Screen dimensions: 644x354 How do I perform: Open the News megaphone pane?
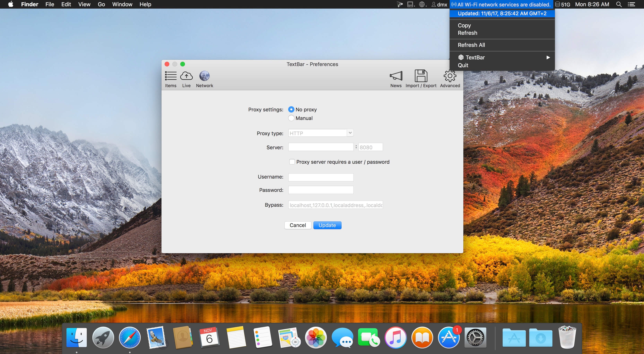pos(396,79)
